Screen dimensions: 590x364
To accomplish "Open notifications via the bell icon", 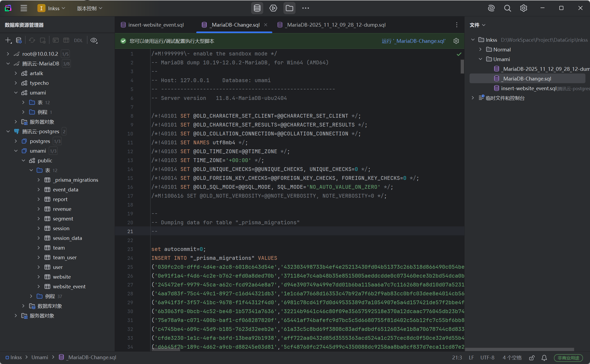I will 544,358.
